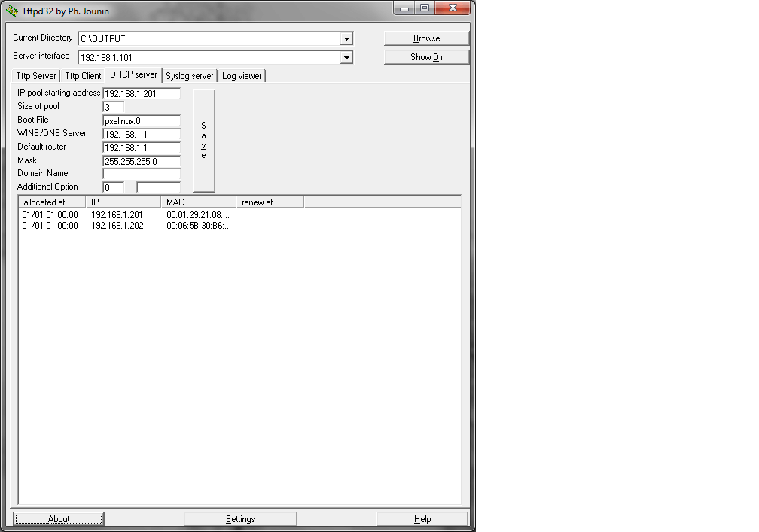This screenshot has width=759, height=532.
Task: Sort by the IP column header
Action: pos(123,202)
